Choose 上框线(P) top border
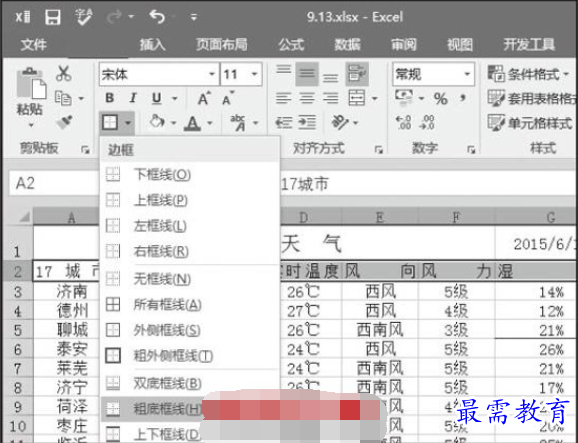This screenshot has height=443, width=578. (x=190, y=200)
